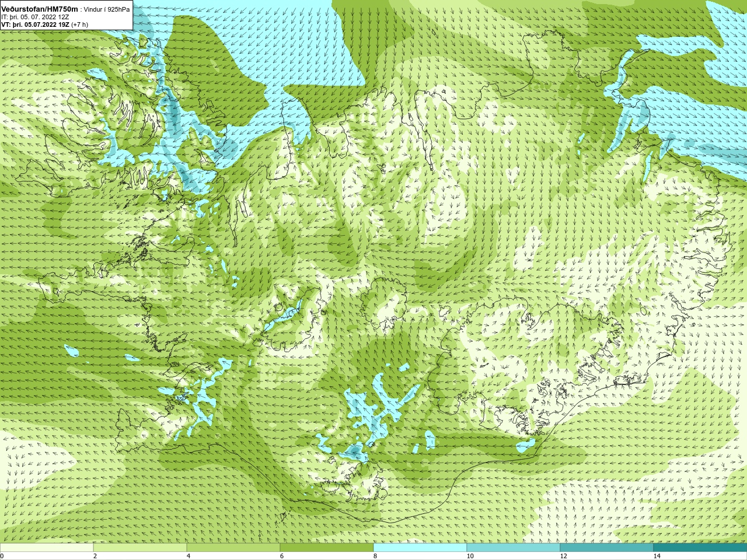Click the legend scale label '4'
The height and width of the screenshot is (560, 747).
tap(189, 556)
